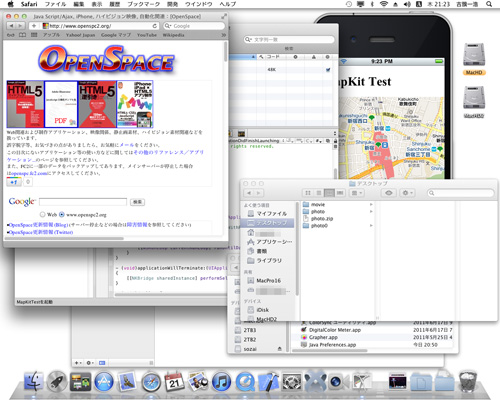Open the App Store Dock icon
Viewport: 500px width, 400px height.
(104, 382)
